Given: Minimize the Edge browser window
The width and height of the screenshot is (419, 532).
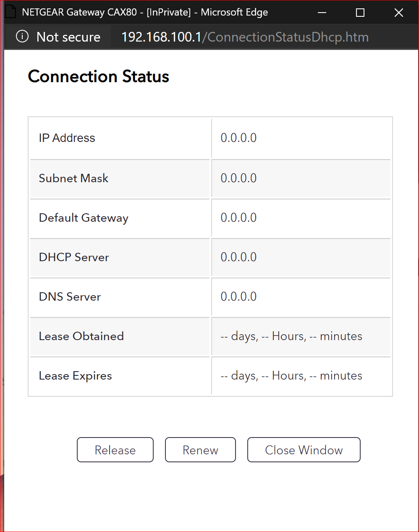Looking at the screenshot, I should [322, 12].
